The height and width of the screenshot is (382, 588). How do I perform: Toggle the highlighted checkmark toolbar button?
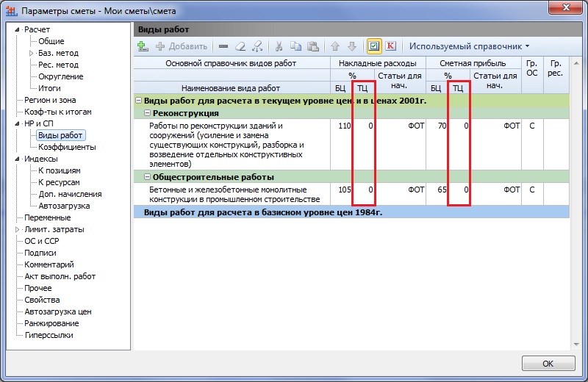[374, 46]
